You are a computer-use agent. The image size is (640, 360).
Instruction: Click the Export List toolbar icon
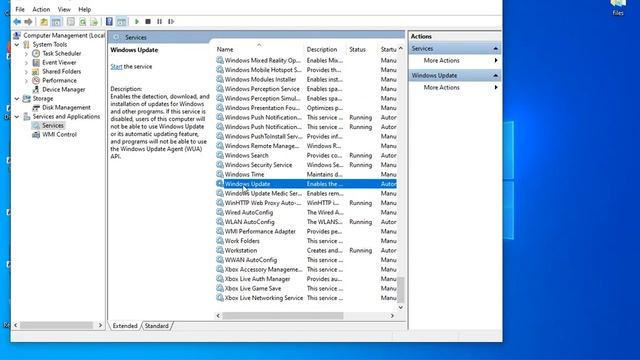coord(94,22)
